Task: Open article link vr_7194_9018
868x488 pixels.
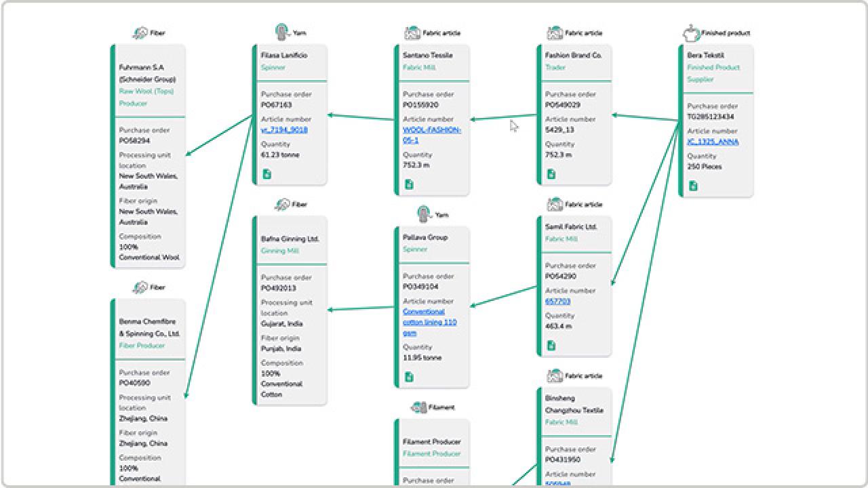Action: click(284, 129)
